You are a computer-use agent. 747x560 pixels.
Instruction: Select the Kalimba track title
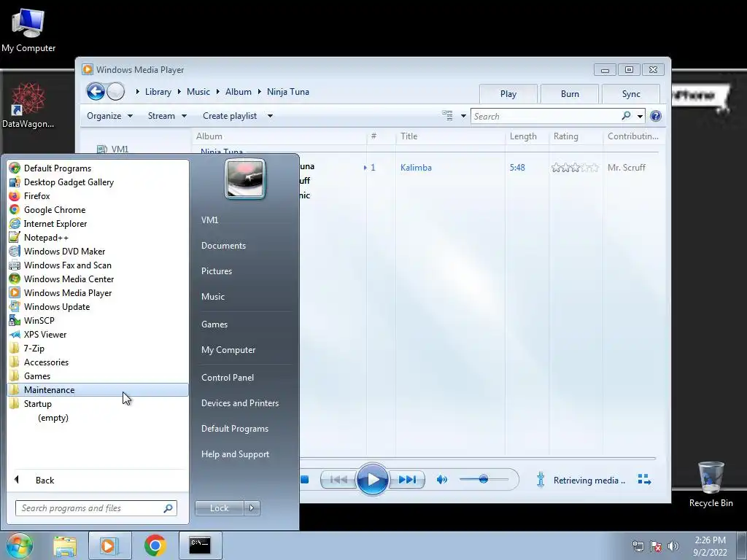tap(416, 168)
